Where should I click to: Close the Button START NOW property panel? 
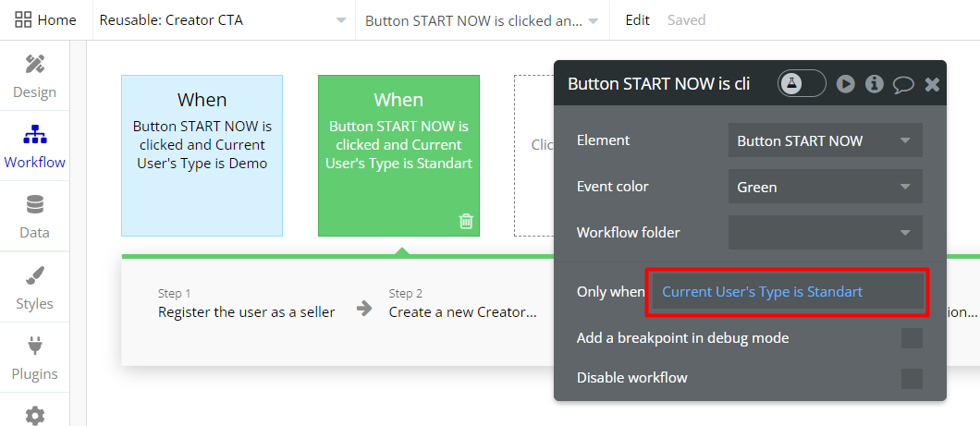tap(932, 84)
